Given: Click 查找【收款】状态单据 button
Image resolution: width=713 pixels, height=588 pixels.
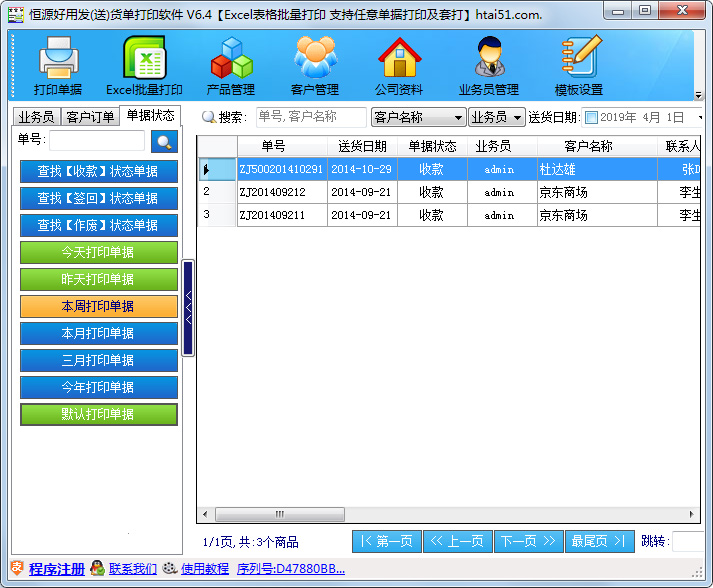Looking at the screenshot, I should 99,171.
